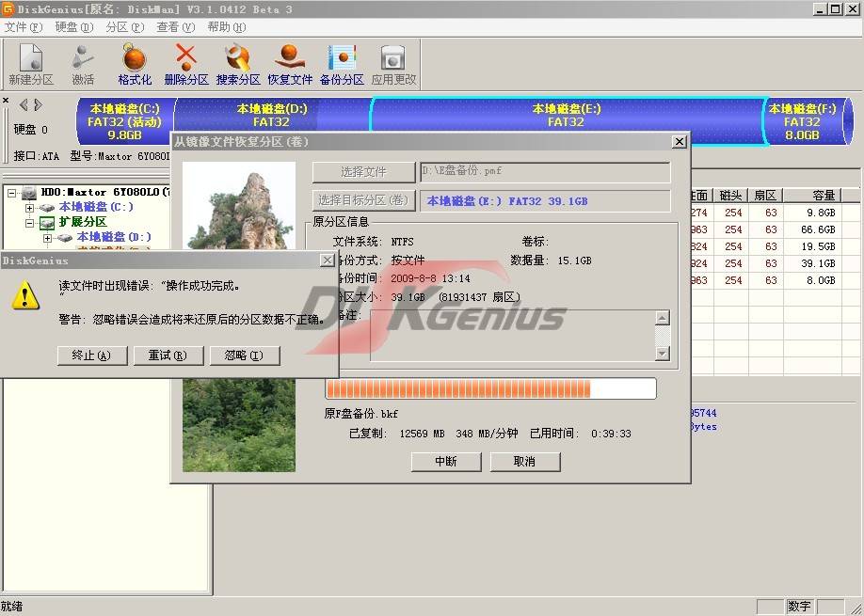Image resolution: width=864 pixels, height=616 pixels.
Task: Click the 中断 (interrupt) button
Action: tap(446, 462)
